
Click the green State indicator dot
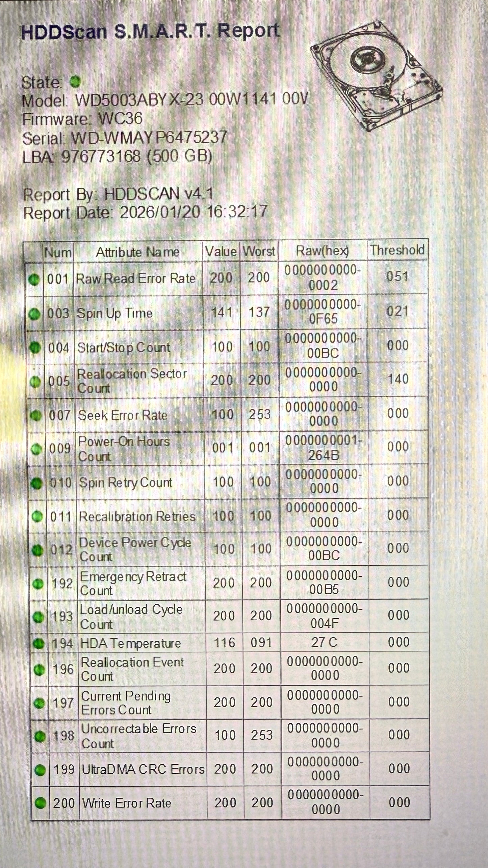pyautogui.click(x=75, y=81)
